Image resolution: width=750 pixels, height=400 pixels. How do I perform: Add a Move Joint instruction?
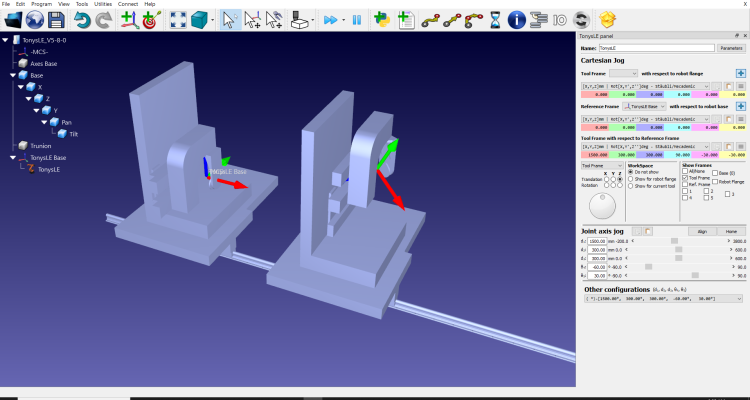430,20
